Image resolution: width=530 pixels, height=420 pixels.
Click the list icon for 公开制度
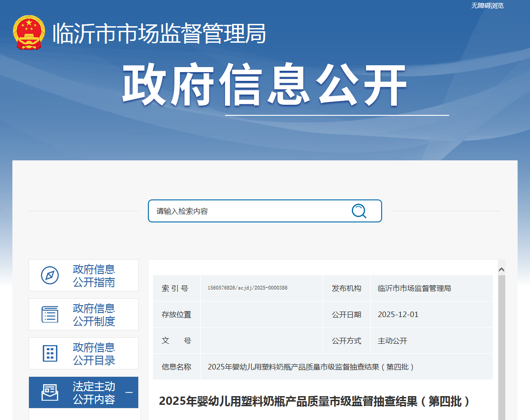(x=50, y=314)
